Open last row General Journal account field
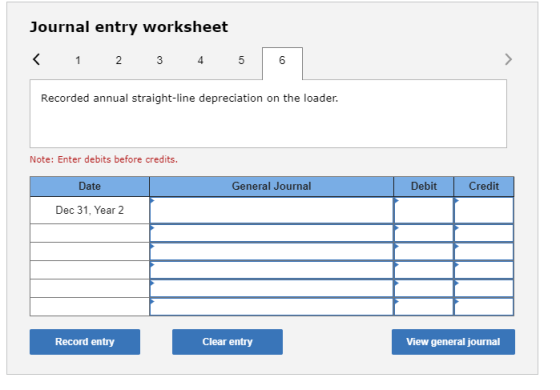 (x=271, y=307)
